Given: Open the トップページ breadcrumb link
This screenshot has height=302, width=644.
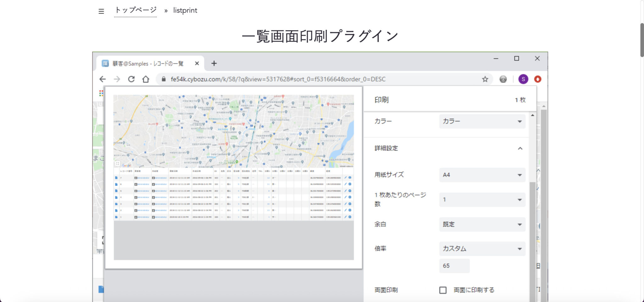Looking at the screenshot, I should (x=136, y=10).
